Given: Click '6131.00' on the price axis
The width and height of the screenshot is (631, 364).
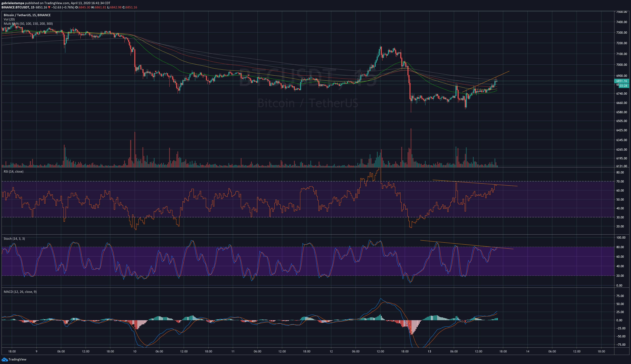Looking at the screenshot, I should [x=621, y=166].
